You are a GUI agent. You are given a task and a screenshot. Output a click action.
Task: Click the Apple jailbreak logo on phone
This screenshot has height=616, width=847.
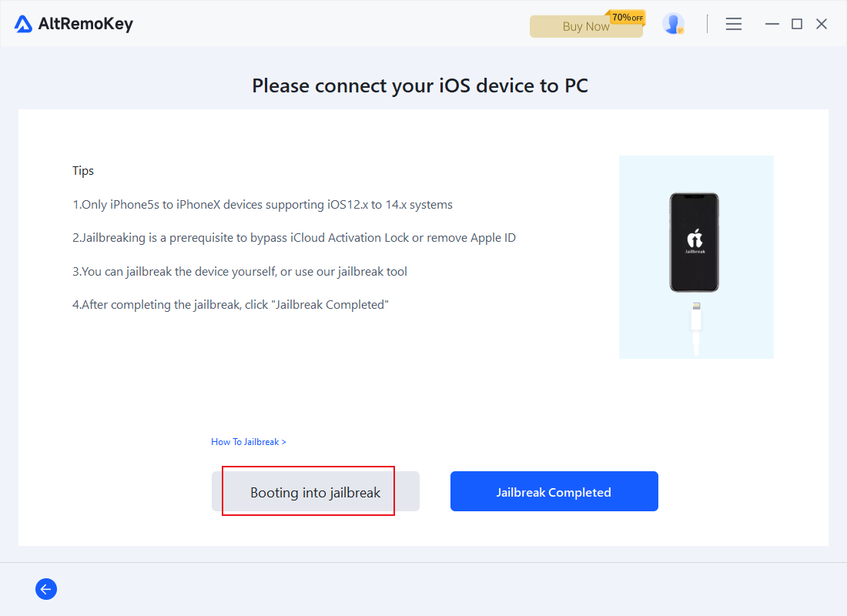pos(695,241)
